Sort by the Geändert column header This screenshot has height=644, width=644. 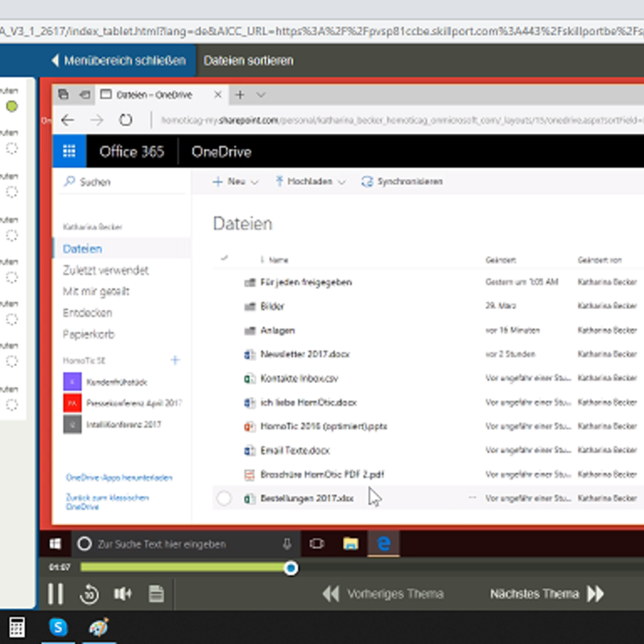[501, 259]
